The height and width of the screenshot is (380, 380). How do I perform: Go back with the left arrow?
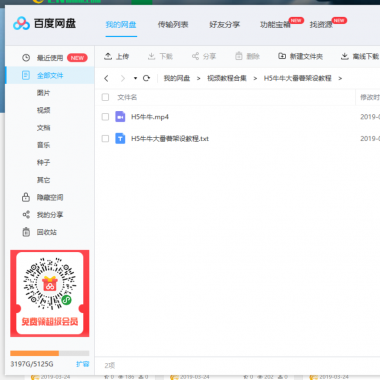point(106,78)
